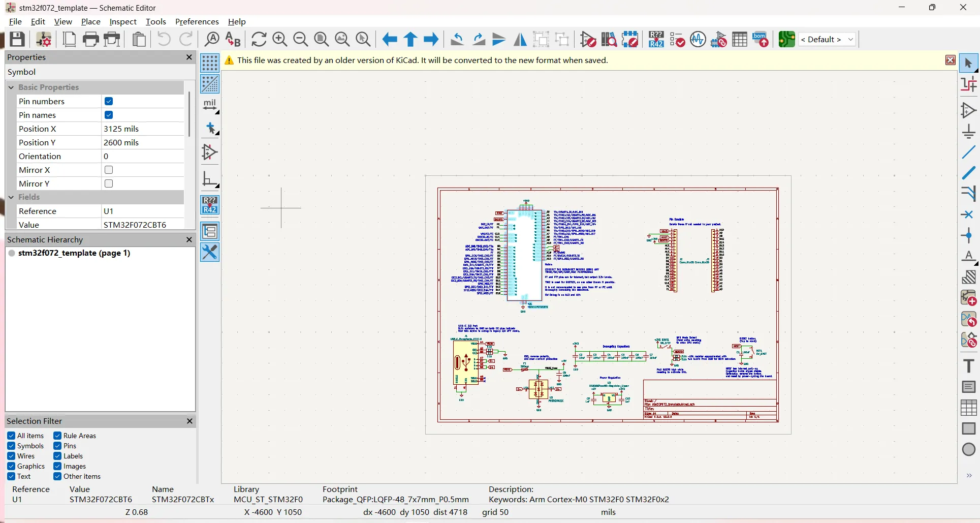Close the Schematic Hierarchy panel

[x=189, y=239]
